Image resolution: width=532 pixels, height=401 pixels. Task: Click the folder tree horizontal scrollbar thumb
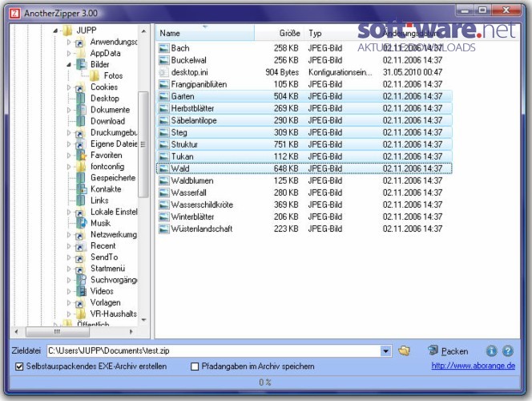58,332
